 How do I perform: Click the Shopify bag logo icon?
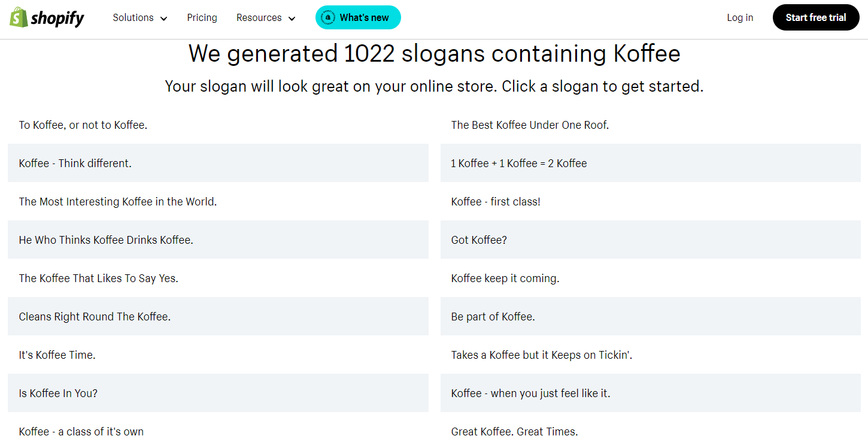pos(19,17)
